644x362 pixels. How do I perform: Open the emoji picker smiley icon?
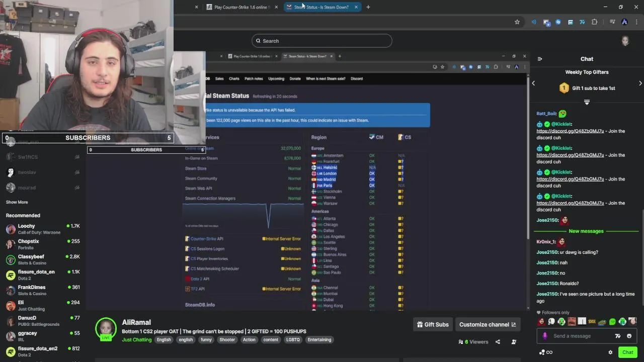click(629, 336)
